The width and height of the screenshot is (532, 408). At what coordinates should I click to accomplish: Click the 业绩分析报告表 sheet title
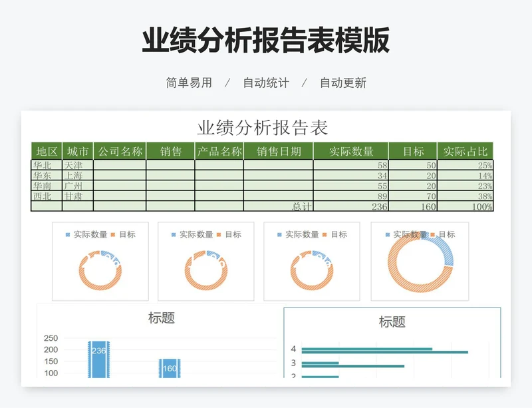[x=263, y=128]
